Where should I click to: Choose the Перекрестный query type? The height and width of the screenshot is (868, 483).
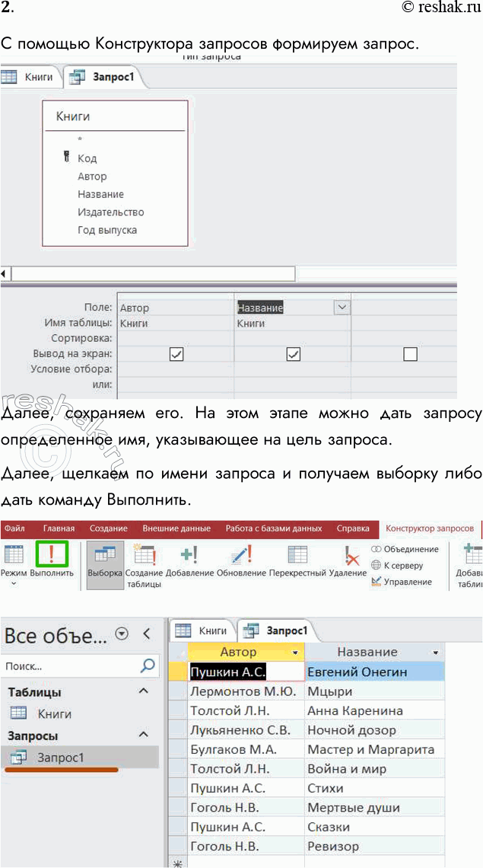point(297,562)
